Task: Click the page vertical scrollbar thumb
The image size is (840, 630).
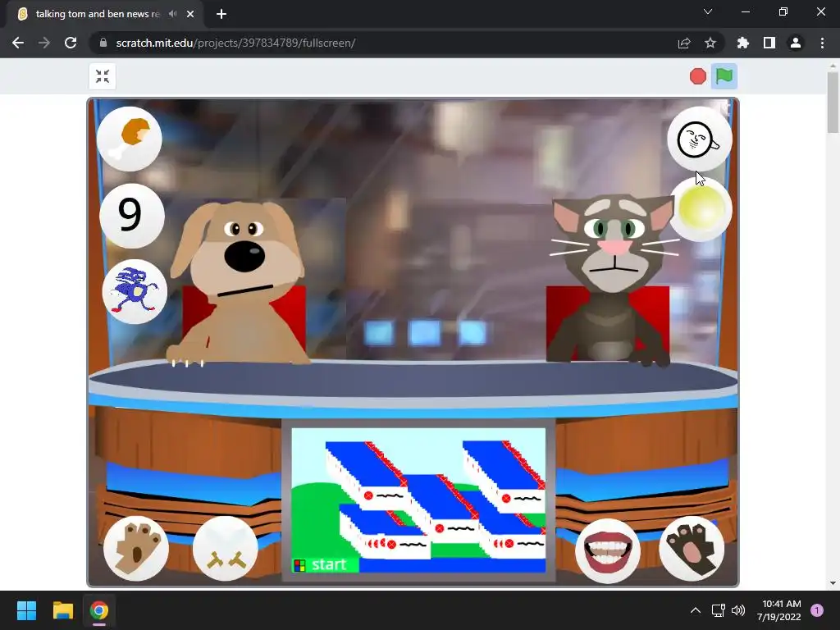Action: coord(833,103)
